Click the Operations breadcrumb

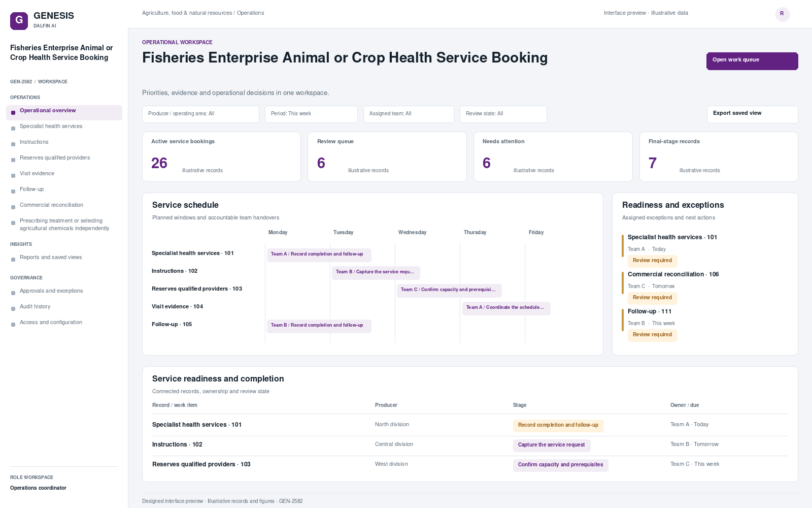[250, 13]
